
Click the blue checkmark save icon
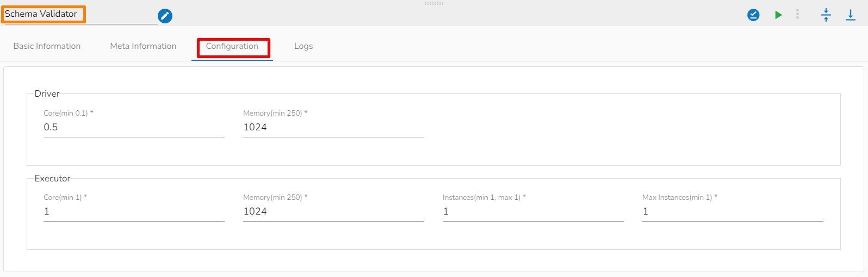(x=753, y=15)
